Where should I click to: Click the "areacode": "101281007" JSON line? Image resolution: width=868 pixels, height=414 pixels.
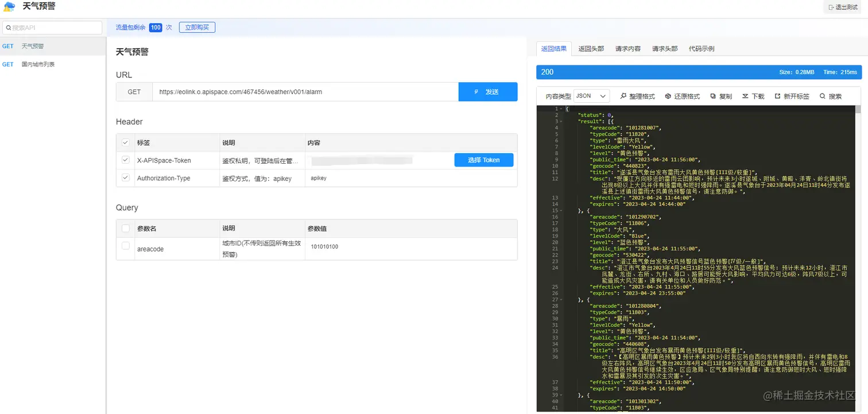pos(625,128)
